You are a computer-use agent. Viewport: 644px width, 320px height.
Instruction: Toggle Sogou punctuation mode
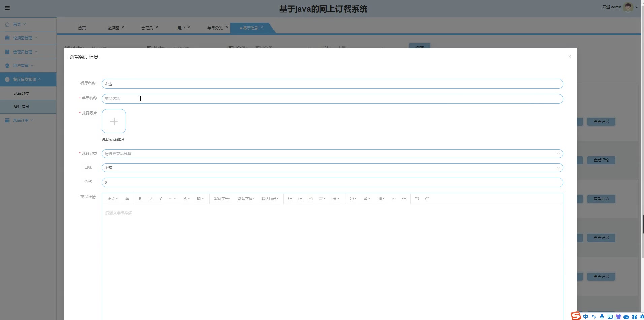tap(594, 317)
